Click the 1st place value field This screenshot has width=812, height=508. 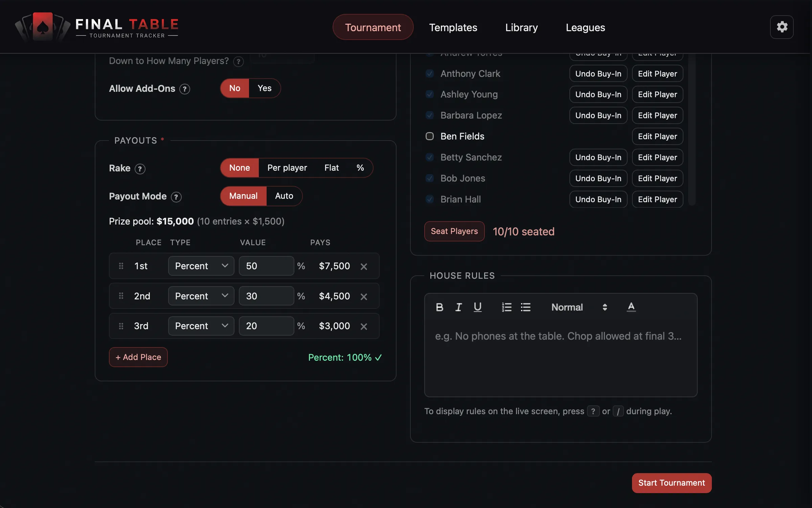[266, 266]
